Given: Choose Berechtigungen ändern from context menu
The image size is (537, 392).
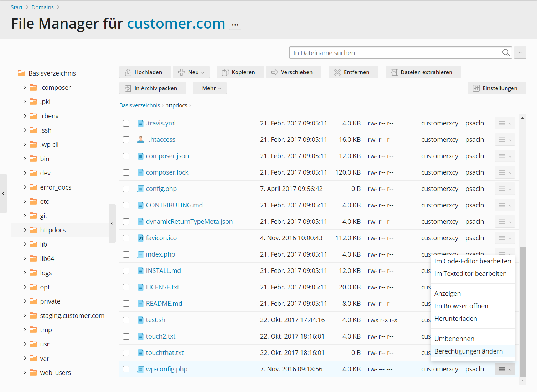Looking at the screenshot, I should (468, 351).
